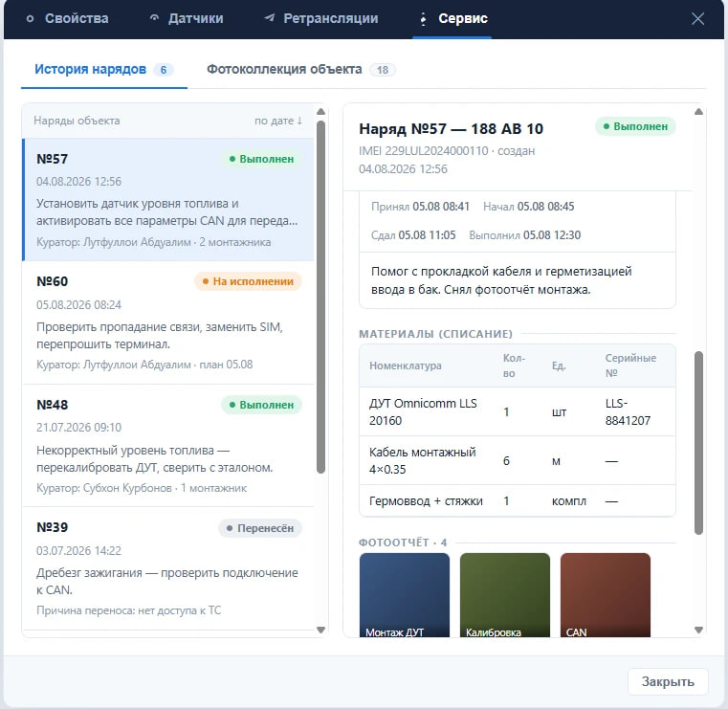Open the Свойства tab
This screenshot has width=728, height=709.
[x=68, y=18]
